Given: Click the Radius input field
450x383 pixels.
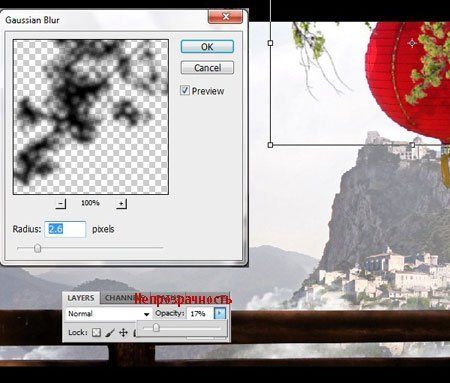Looking at the screenshot, I should [65, 229].
